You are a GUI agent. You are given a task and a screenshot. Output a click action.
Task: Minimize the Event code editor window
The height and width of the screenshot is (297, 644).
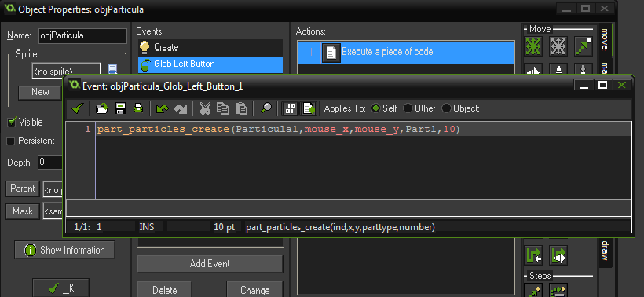(584, 85)
